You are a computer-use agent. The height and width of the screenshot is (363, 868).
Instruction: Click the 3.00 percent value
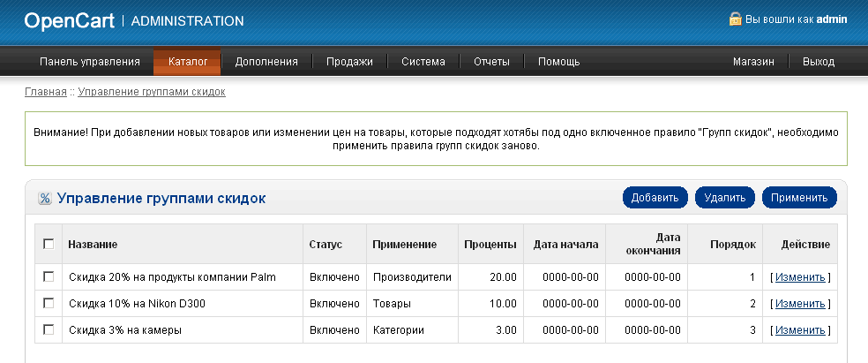506,330
